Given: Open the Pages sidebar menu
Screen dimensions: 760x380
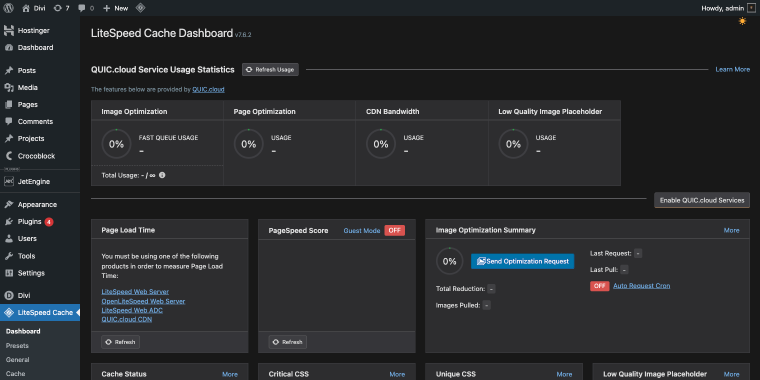Looking at the screenshot, I should pos(40,104).
